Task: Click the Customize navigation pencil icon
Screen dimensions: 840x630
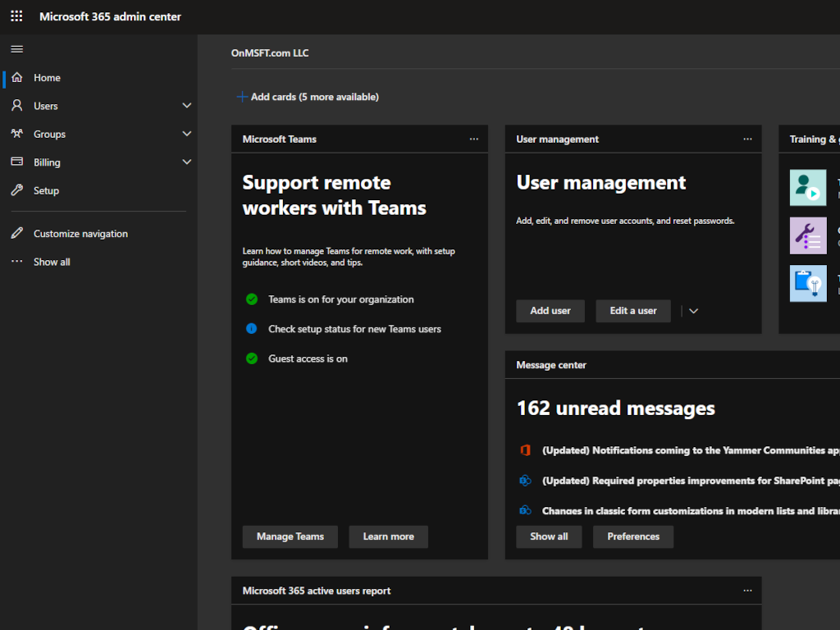Action: tap(17, 234)
